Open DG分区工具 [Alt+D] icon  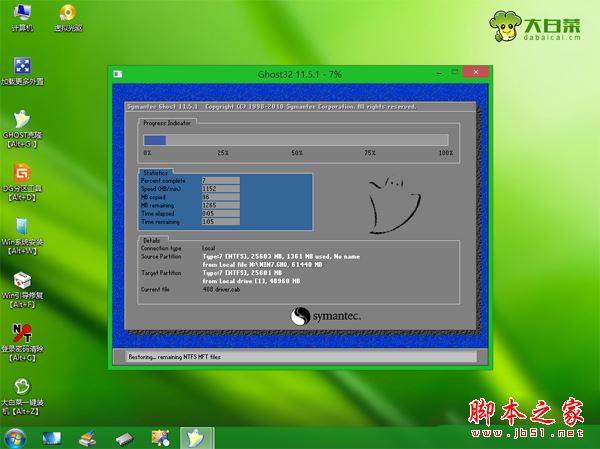pos(22,183)
